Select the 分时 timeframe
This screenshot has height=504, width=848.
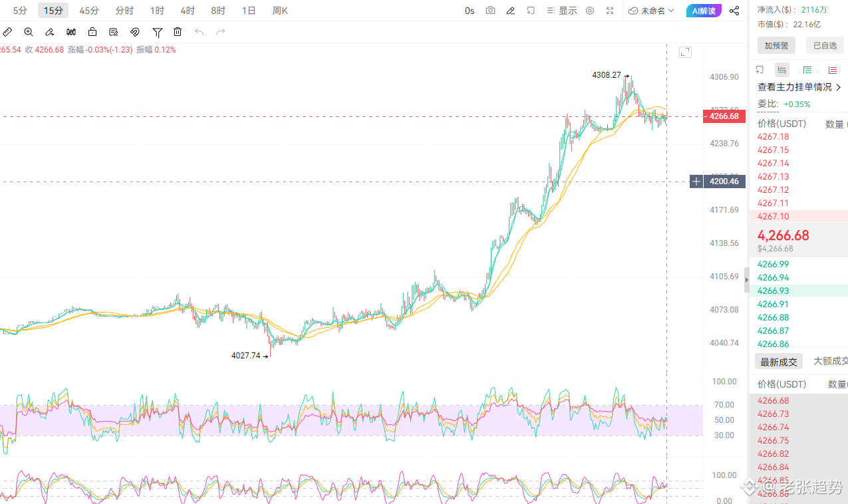point(124,11)
